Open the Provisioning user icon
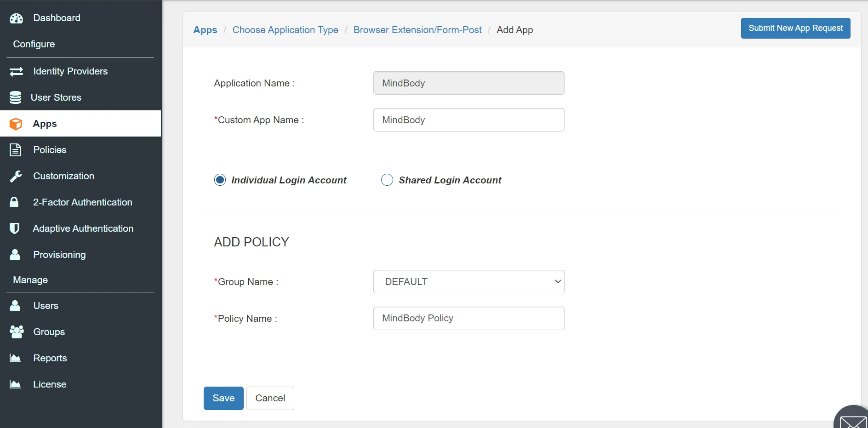 (15, 254)
